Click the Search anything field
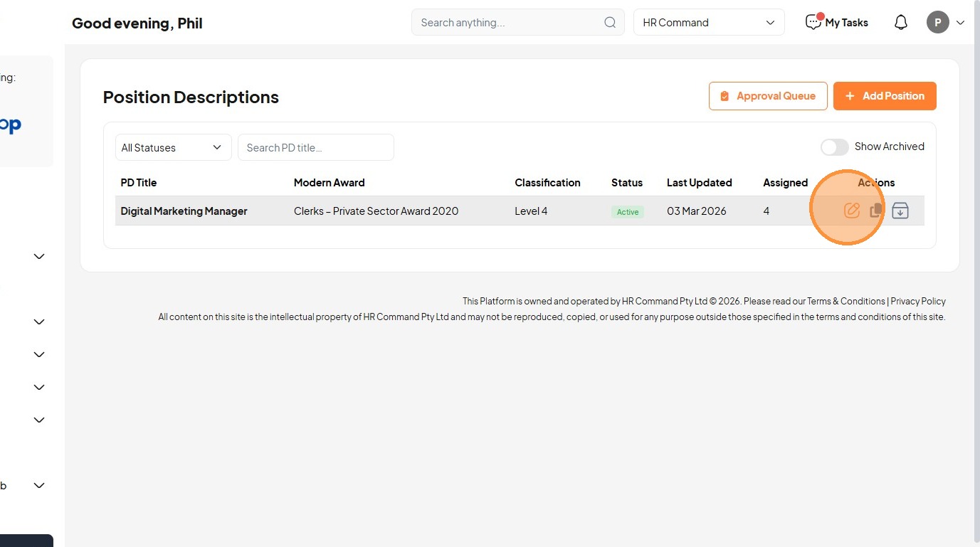The image size is (980, 547). tap(509, 23)
